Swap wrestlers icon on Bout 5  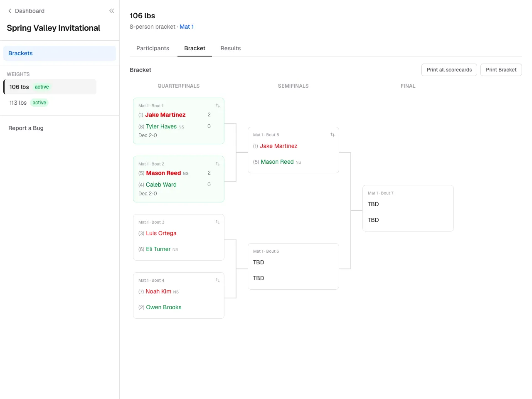pyautogui.click(x=332, y=135)
